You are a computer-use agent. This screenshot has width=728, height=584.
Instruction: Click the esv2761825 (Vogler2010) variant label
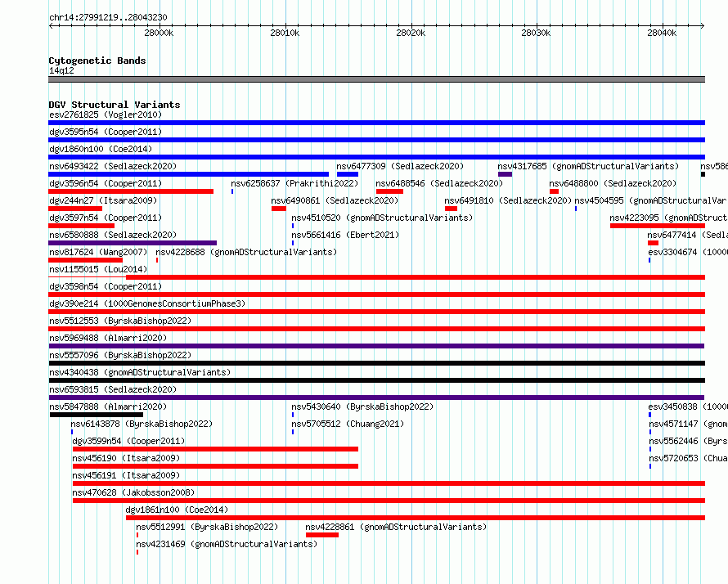(106, 115)
